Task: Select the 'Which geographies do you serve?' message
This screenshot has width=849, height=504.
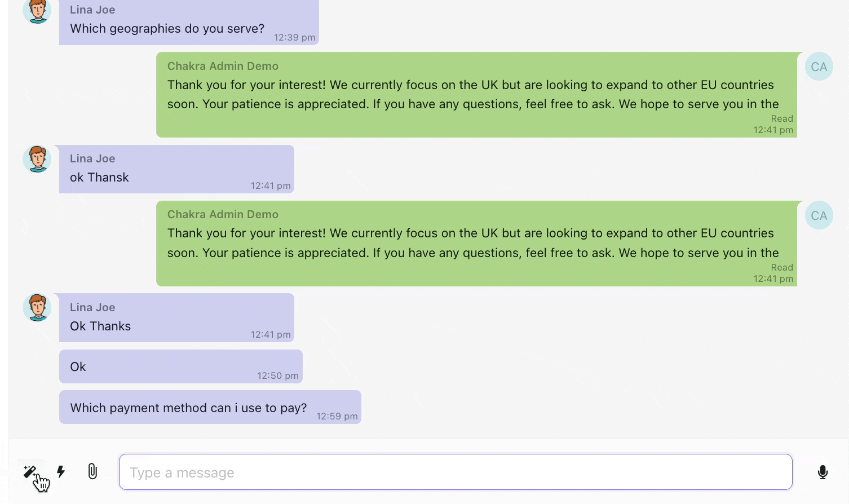Action: (x=167, y=28)
